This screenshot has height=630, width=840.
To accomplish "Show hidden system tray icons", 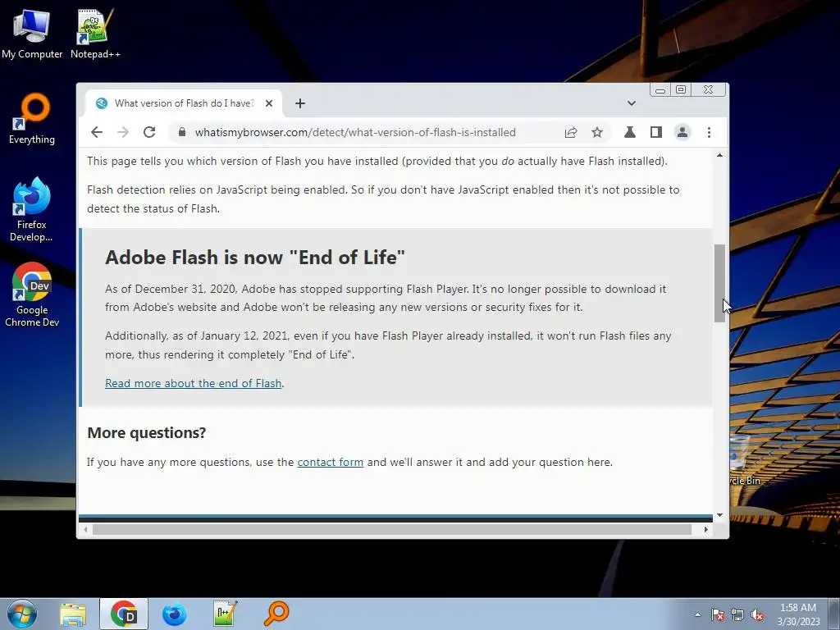I will pos(697,614).
